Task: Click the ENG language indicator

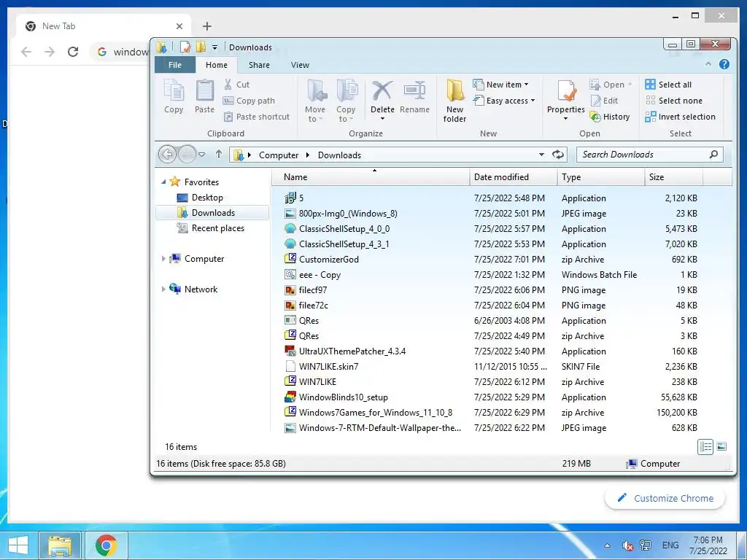Action: [670, 545]
